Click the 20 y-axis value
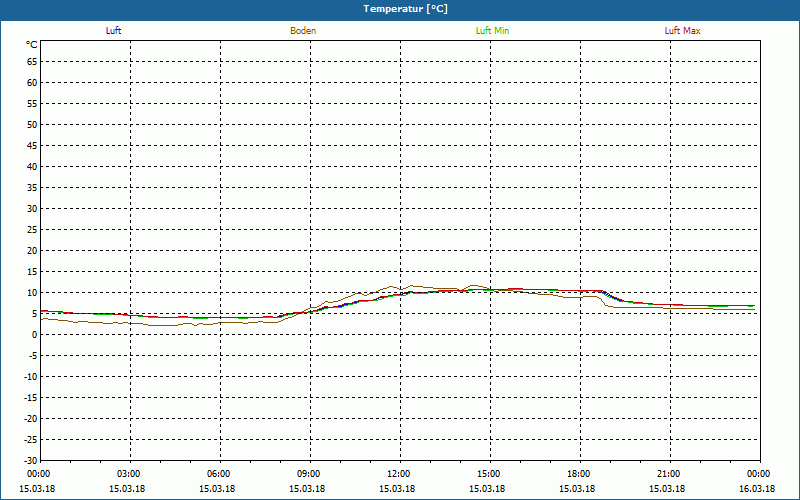The width and height of the screenshot is (800, 500). point(32,251)
